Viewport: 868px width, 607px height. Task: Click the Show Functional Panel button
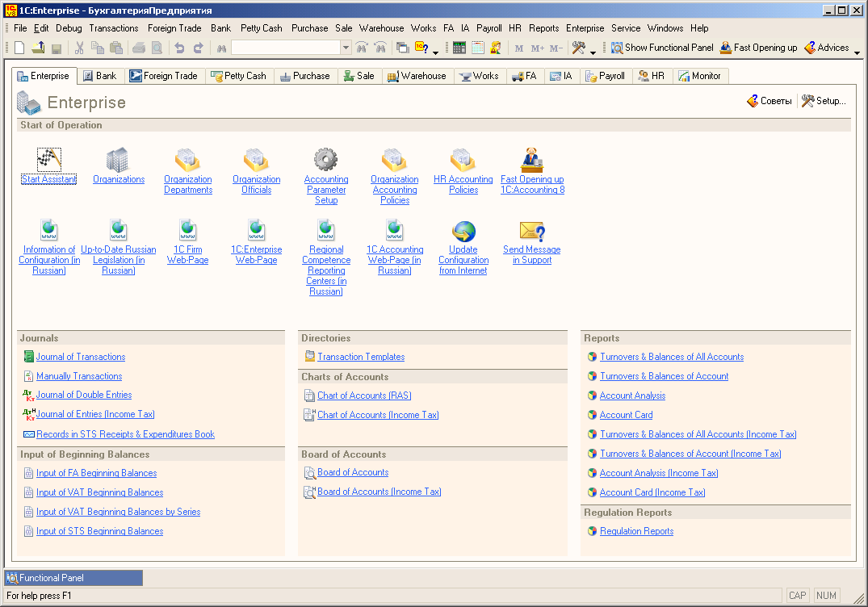tap(662, 48)
